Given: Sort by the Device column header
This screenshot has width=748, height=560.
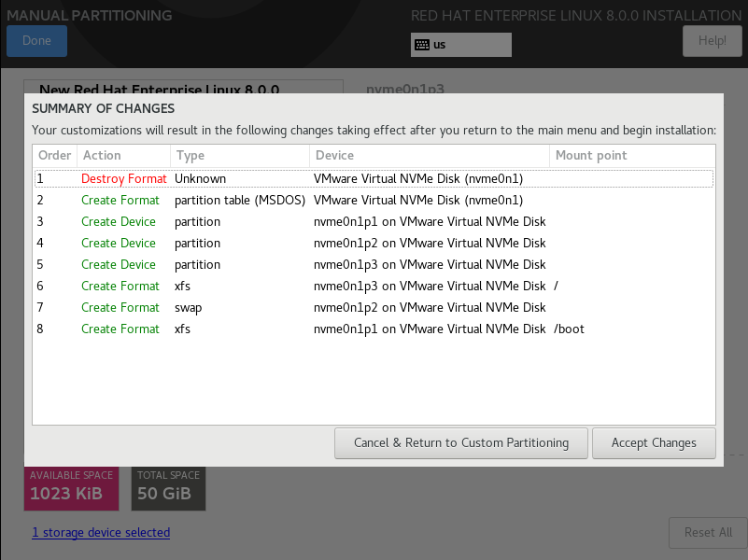Looking at the screenshot, I should click(430, 155).
